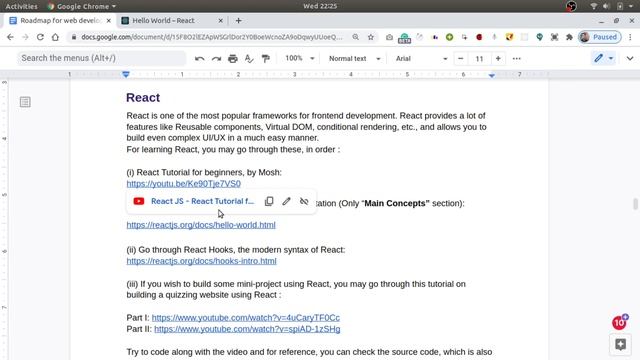Open React JS - React Tutorial preview link

[x=202, y=201]
